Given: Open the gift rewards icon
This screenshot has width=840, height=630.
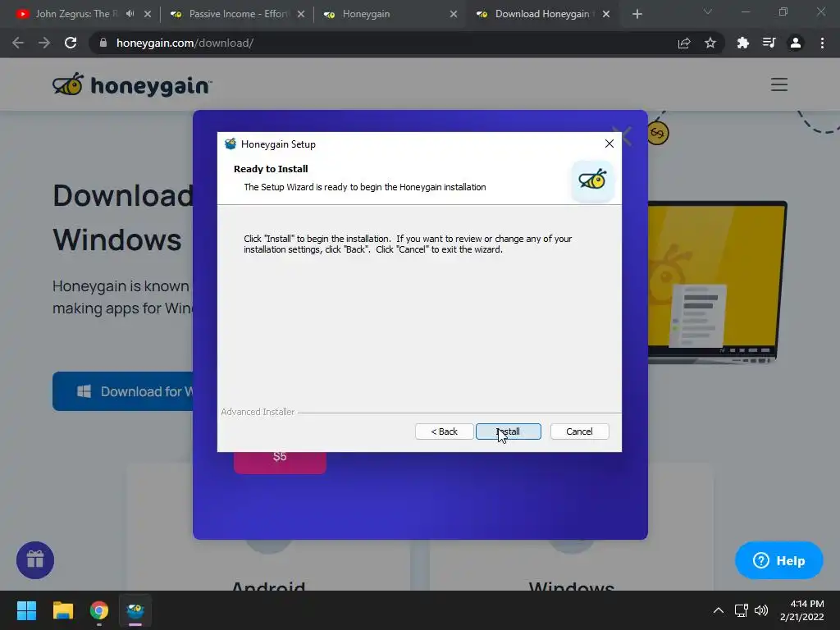Looking at the screenshot, I should point(35,560).
